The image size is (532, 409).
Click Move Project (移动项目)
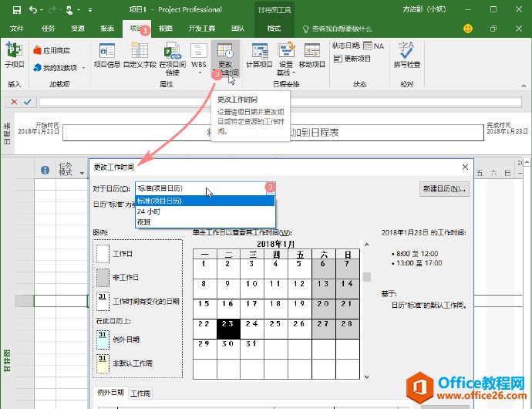click(x=312, y=56)
